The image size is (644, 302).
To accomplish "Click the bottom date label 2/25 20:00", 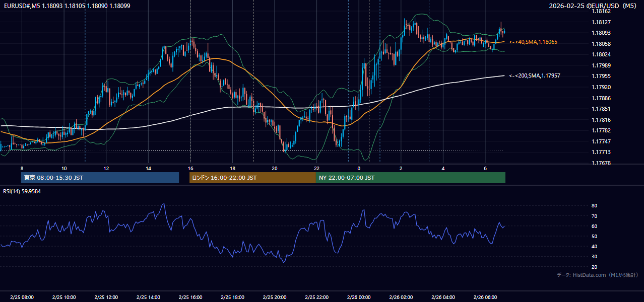I will tap(275, 297).
